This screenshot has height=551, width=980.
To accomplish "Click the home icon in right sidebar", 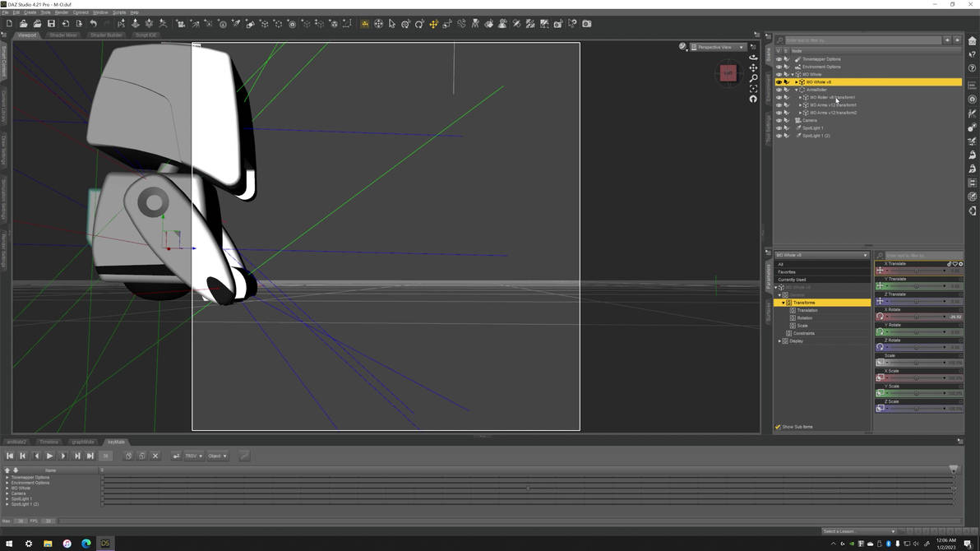I will pos(972,40).
